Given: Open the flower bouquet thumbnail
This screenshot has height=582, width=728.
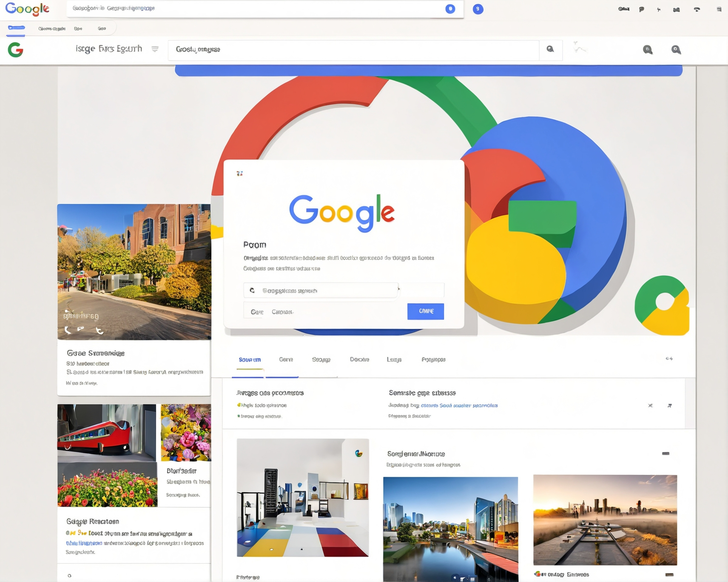Looking at the screenshot, I should (x=186, y=433).
